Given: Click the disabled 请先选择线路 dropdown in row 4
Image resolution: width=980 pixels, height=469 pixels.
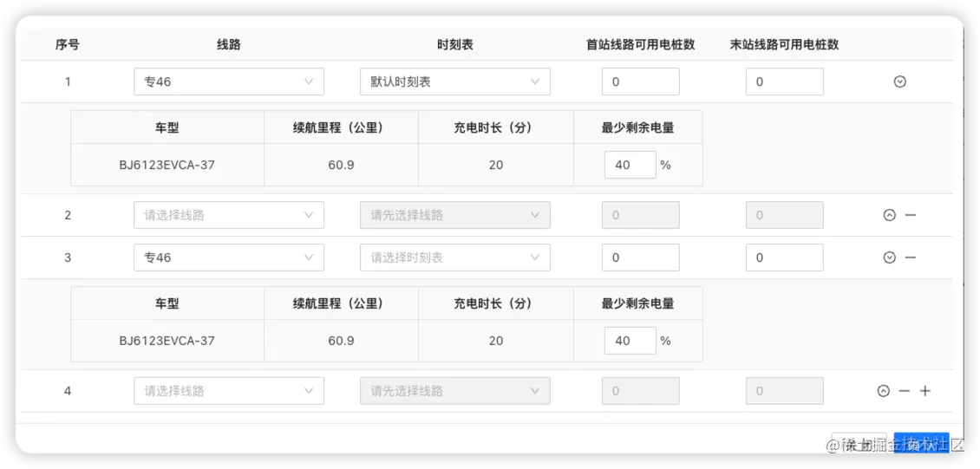Looking at the screenshot, I should coord(455,391).
